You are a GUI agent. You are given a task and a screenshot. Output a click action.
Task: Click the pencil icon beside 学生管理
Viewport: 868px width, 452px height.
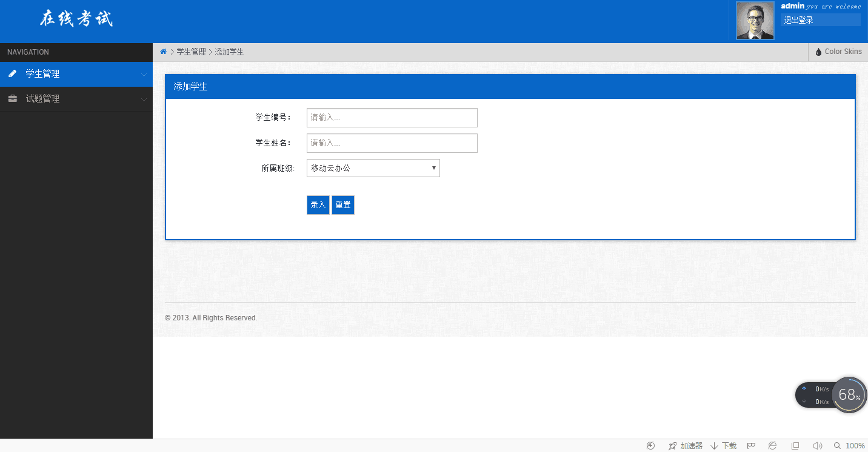click(12, 74)
